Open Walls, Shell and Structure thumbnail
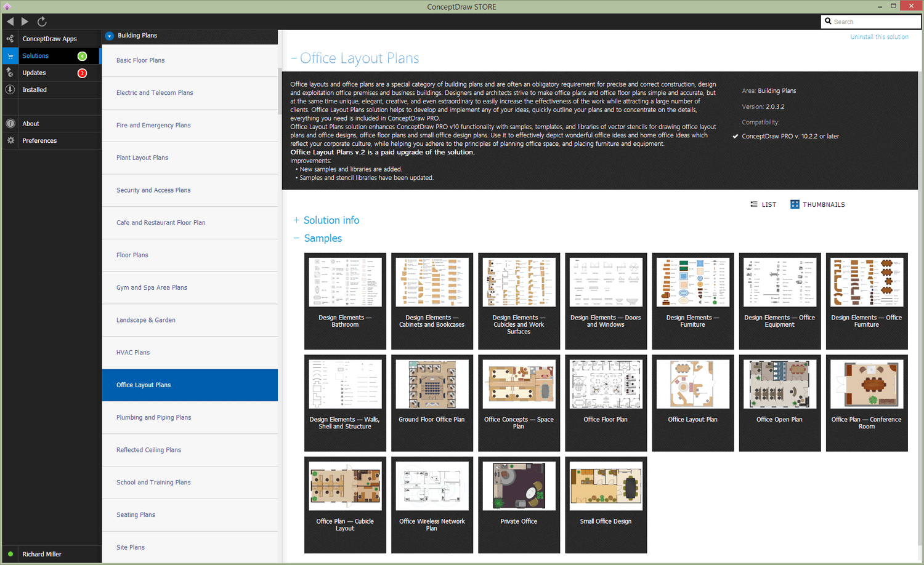Screen dimensions: 924x565 pyautogui.click(x=345, y=403)
